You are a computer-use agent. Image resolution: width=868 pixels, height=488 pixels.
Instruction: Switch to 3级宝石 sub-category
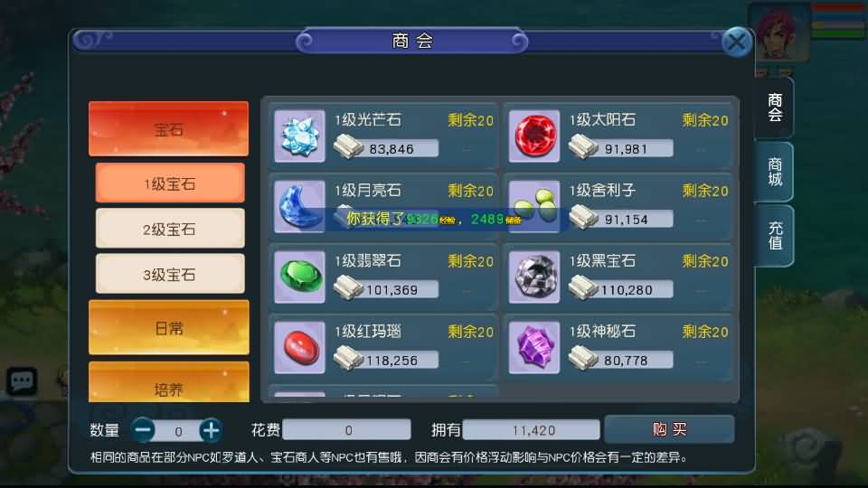(x=169, y=274)
